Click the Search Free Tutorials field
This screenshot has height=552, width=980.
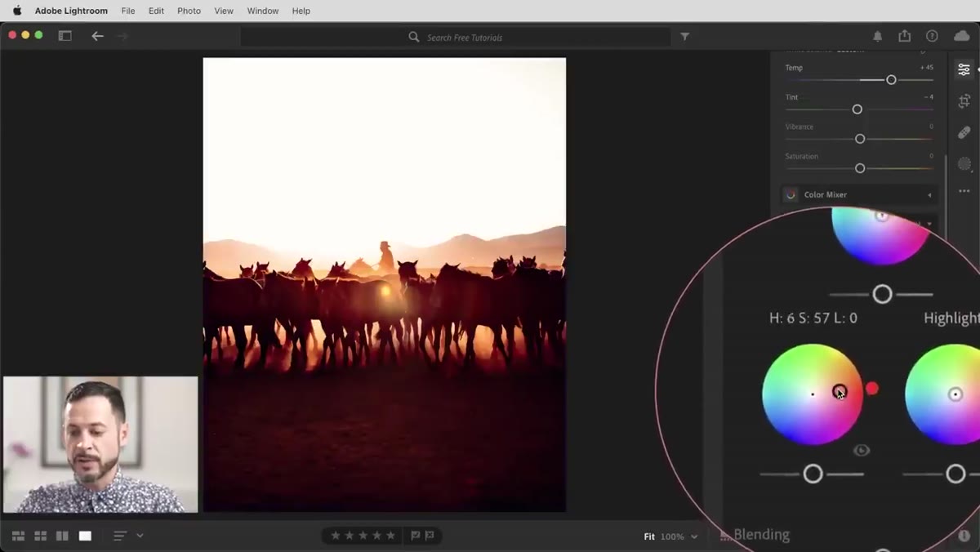pos(456,37)
